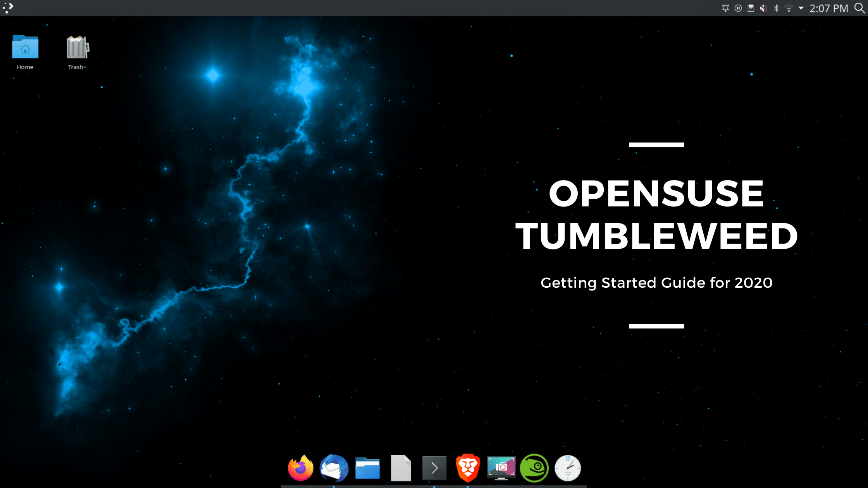Screen dimensions: 868x488
Task: Open the search magnifier in top panel
Action: (x=859, y=8)
